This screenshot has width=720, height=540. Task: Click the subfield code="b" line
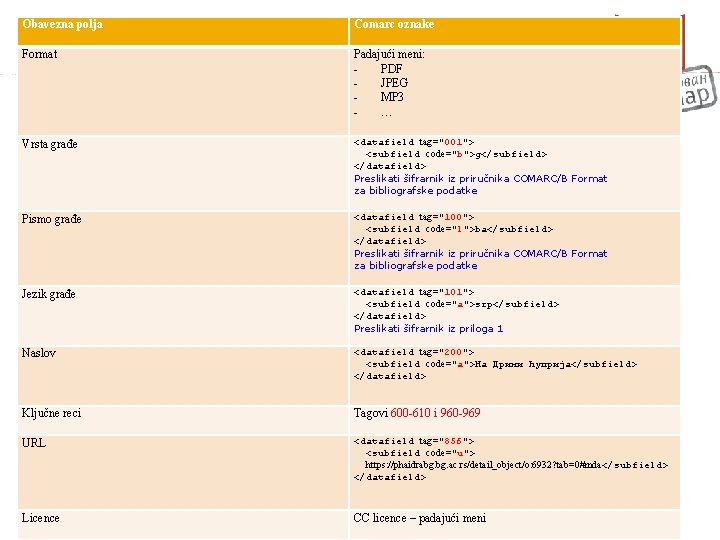pos(456,154)
